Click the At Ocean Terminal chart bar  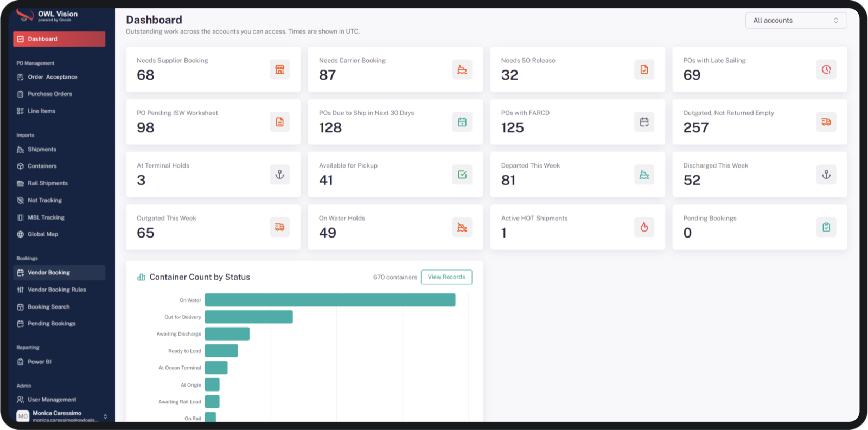[216, 368]
